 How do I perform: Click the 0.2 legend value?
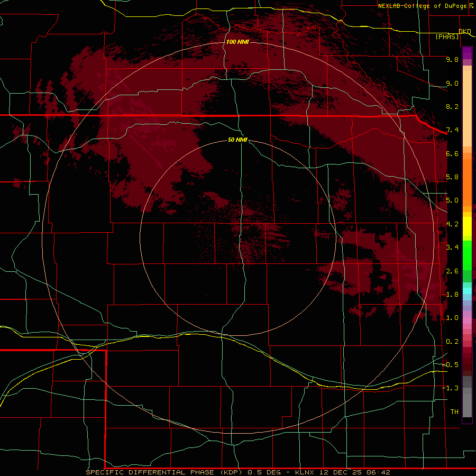(452, 342)
